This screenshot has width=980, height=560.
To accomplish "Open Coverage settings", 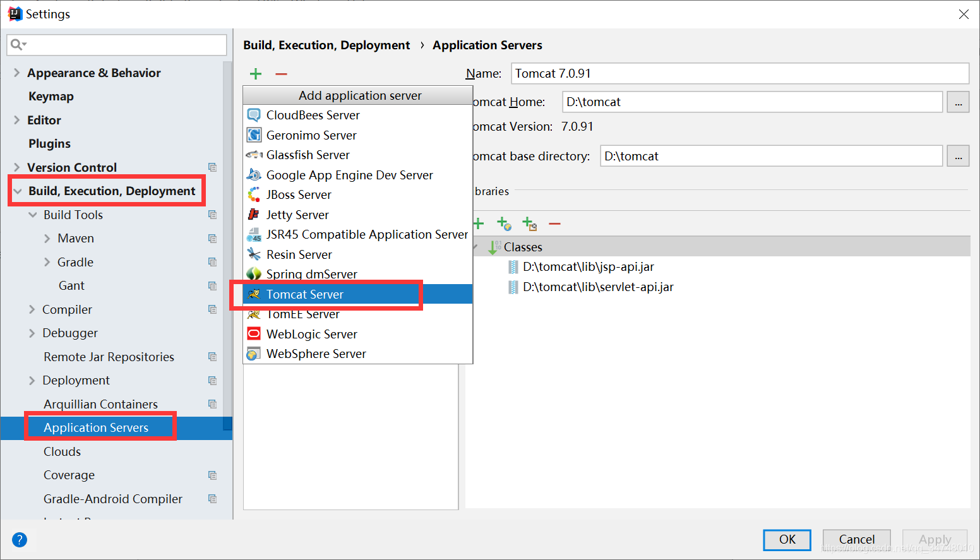I will [x=69, y=475].
